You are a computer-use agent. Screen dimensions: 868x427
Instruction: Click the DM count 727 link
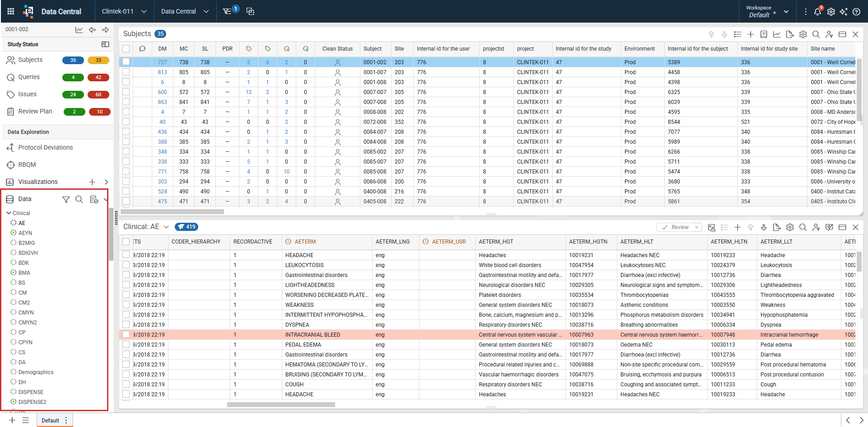[163, 62]
